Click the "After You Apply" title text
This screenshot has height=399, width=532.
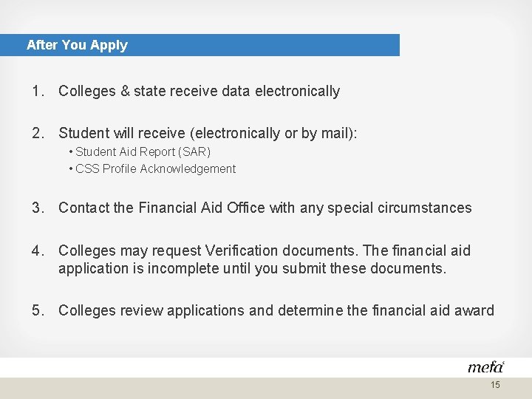coord(77,45)
